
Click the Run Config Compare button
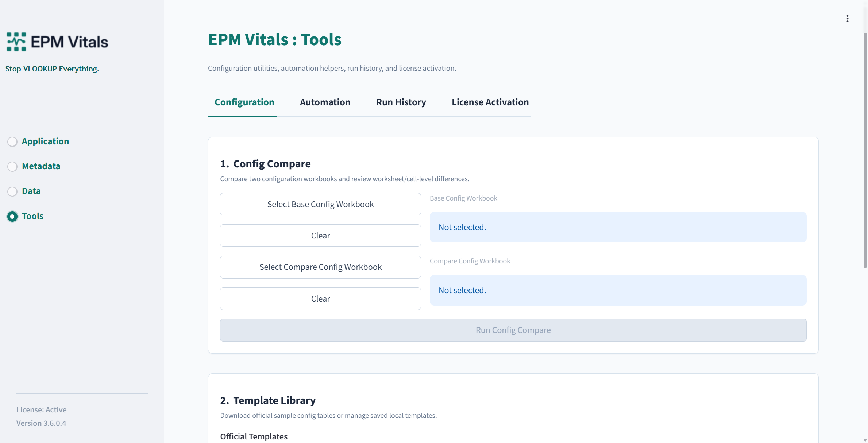pyautogui.click(x=513, y=330)
